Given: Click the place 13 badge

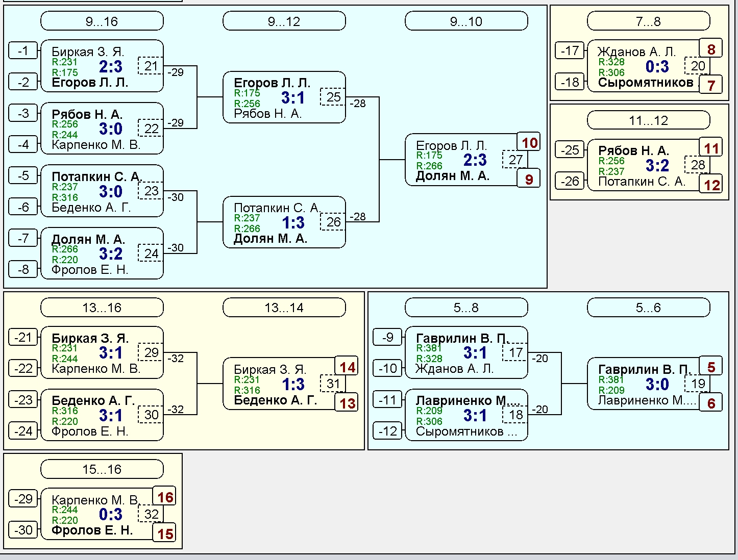Looking at the screenshot, I should point(347,403).
